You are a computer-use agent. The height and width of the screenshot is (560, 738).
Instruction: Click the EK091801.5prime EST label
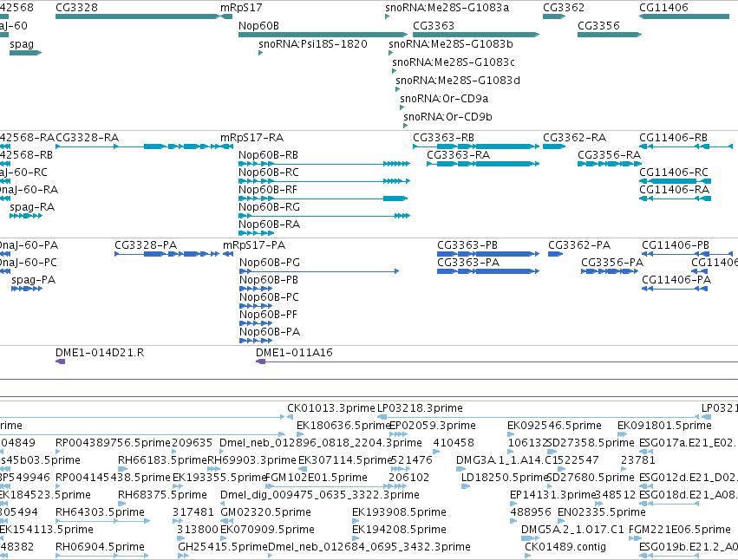[664, 426]
